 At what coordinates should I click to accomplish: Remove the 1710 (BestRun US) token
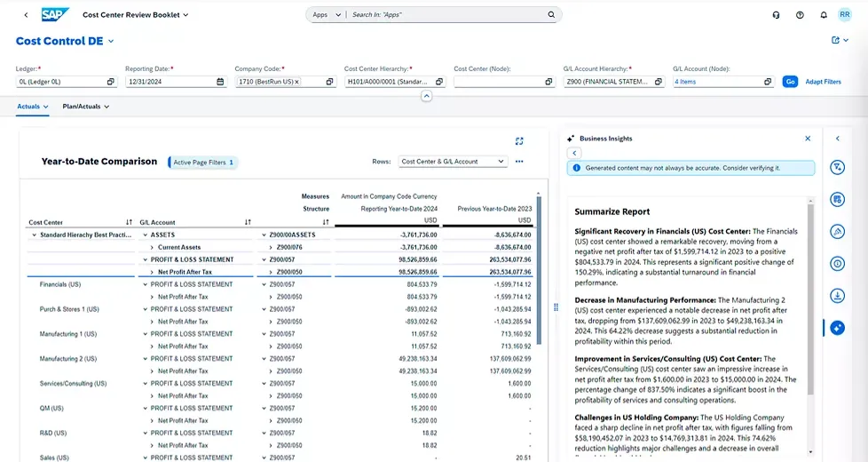pyautogui.click(x=296, y=82)
